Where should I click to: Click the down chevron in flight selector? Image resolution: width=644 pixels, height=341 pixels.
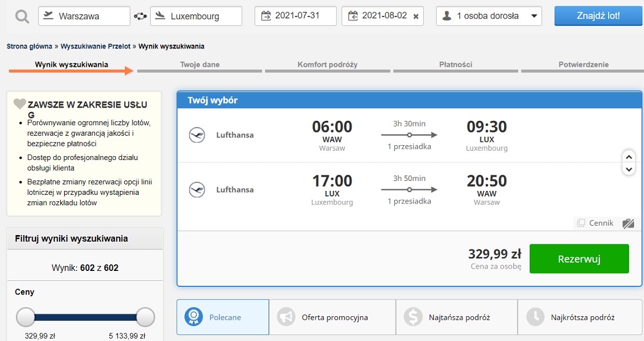(x=629, y=169)
